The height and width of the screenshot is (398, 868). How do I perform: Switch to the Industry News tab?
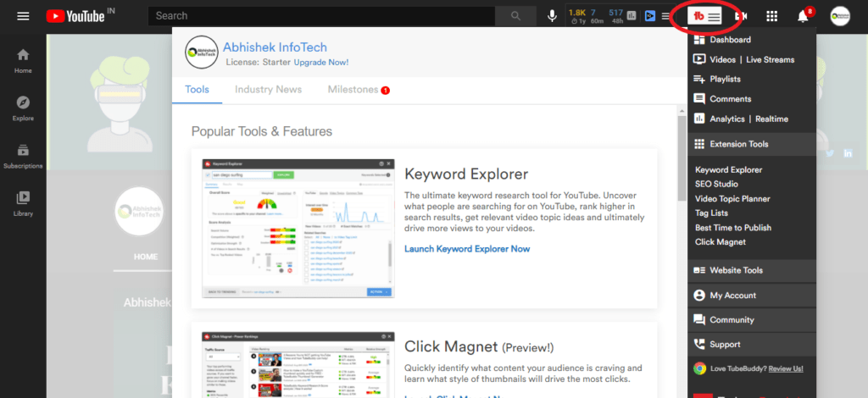coord(268,90)
